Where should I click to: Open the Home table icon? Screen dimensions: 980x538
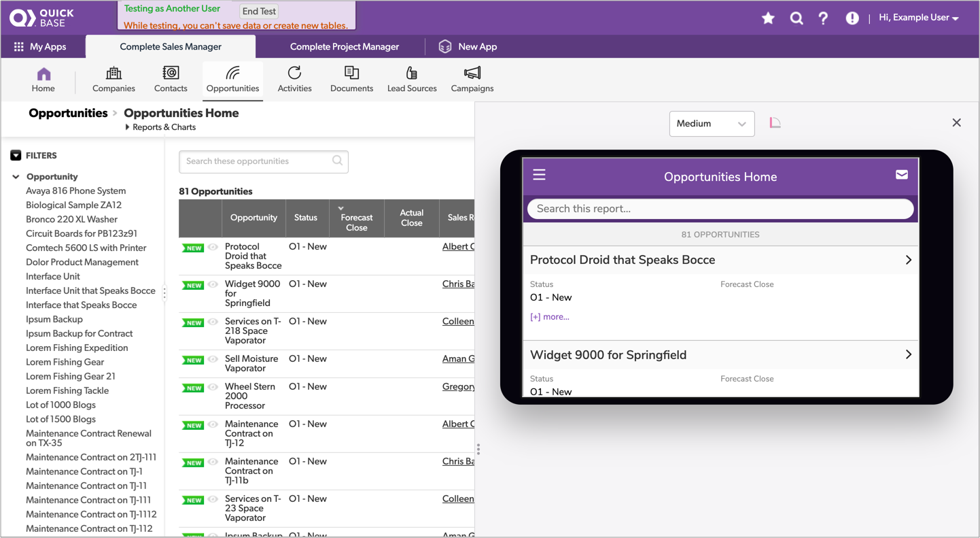[43, 74]
